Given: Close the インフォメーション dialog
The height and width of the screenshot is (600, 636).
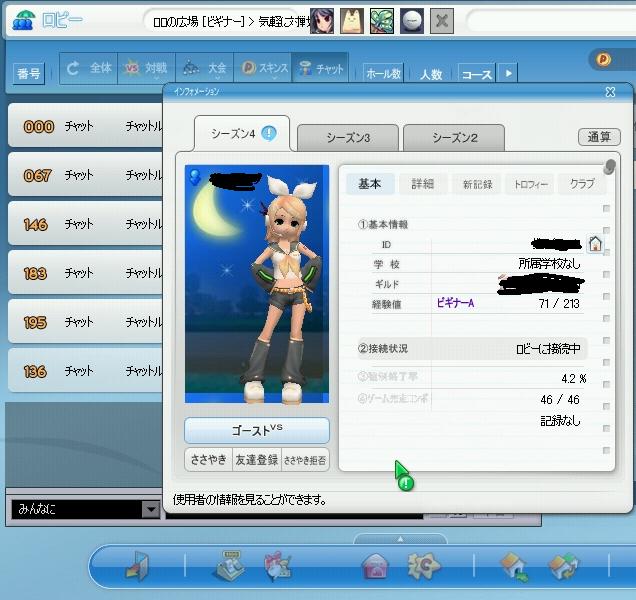Looking at the screenshot, I should (610, 92).
